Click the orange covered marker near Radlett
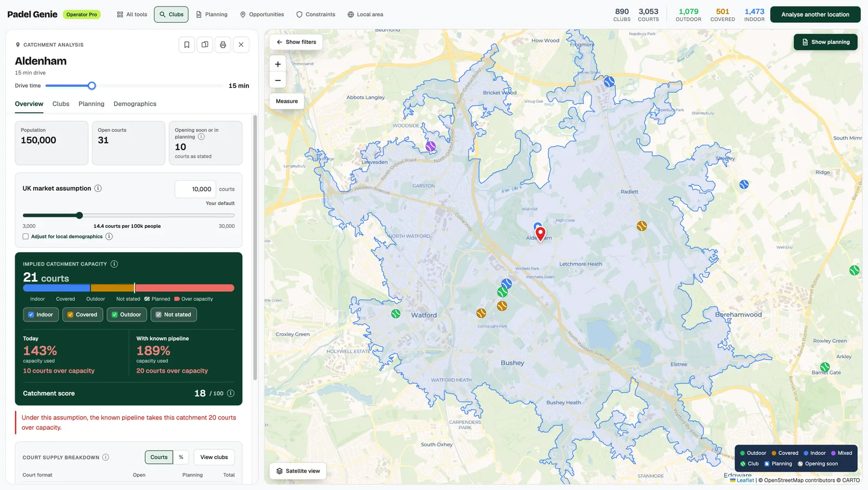Image resolution: width=868 pixels, height=490 pixels. tap(642, 226)
